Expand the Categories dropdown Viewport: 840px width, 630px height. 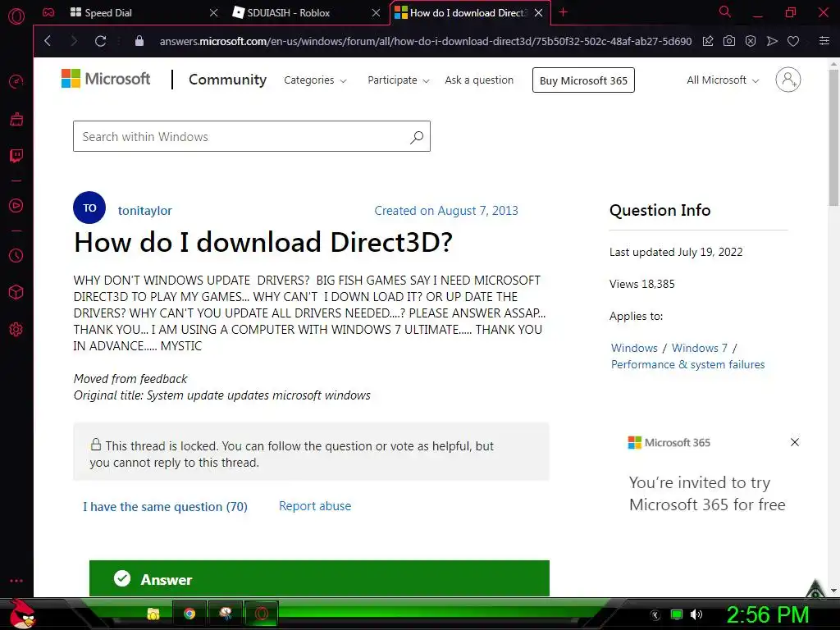coord(315,80)
